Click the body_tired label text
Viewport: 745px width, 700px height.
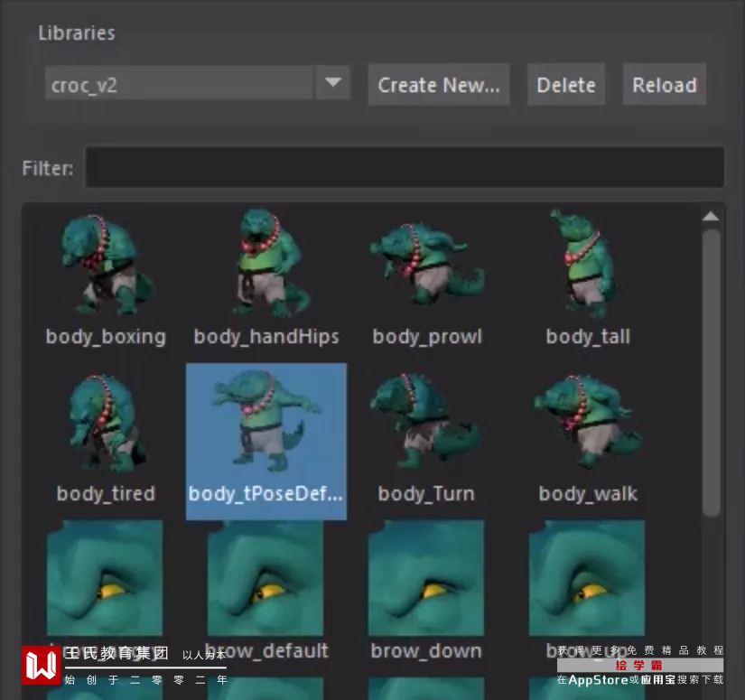tap(106, 494)
